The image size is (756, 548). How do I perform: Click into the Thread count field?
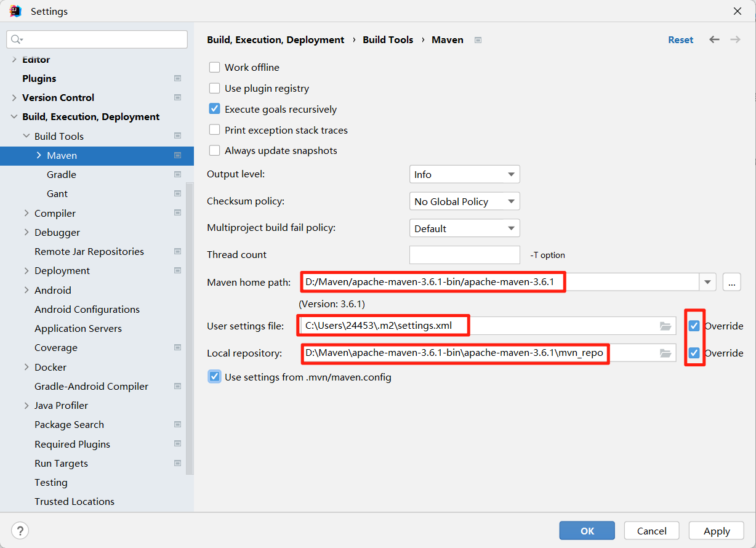tap(465, 255)
